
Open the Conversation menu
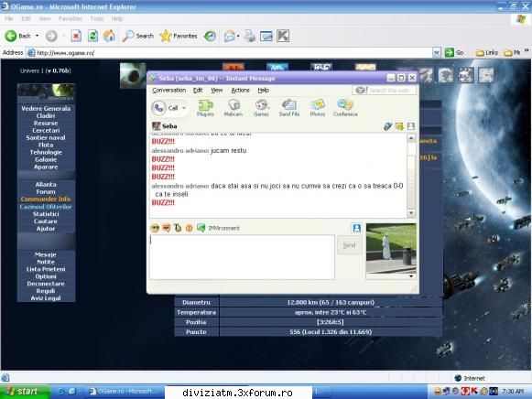(x=169, y=91)
